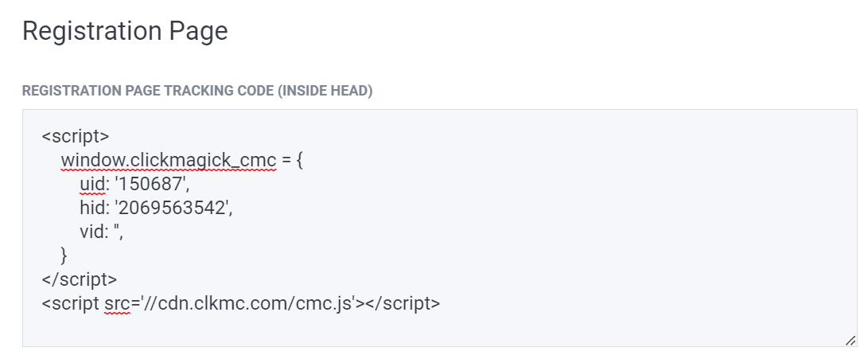868x359 pixels.
Task: Place cursor on the opening <script> line
Action: coord(75,135)
